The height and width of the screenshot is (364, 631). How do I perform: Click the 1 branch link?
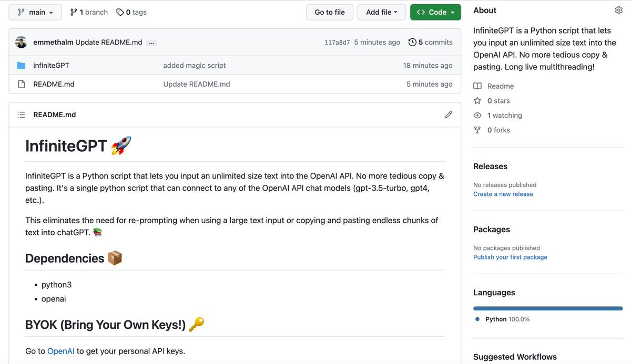click(x=89, y=12)
